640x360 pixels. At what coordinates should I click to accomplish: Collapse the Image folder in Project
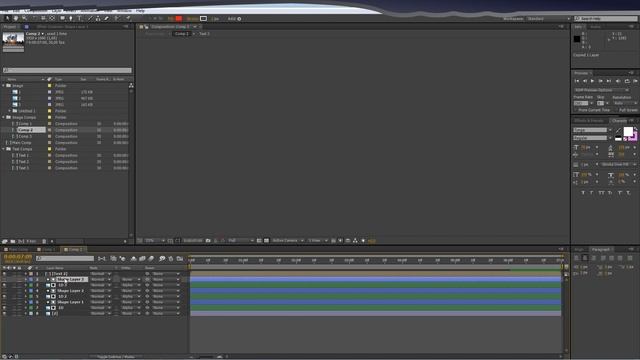[4, 86]
